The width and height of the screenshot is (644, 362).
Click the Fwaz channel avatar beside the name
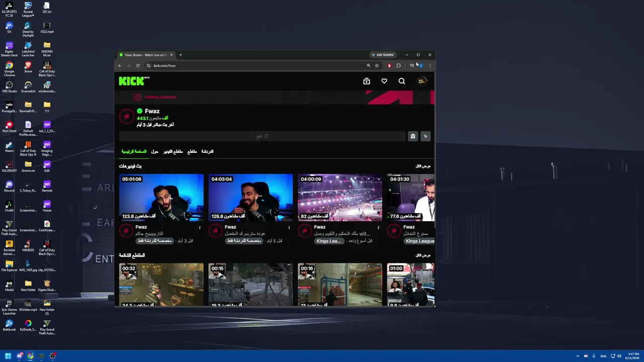click(x=126, y=117)
